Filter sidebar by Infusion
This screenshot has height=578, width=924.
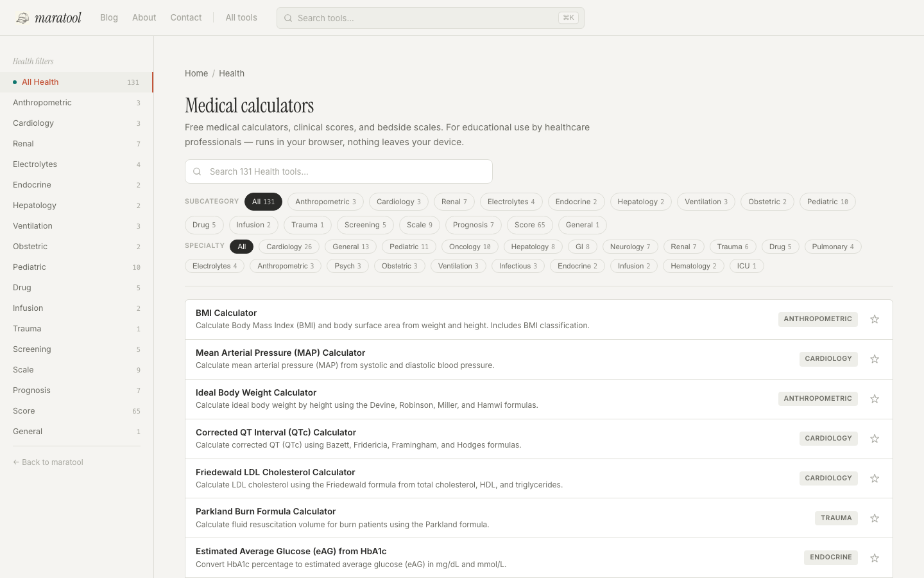(x=76, y=308)
